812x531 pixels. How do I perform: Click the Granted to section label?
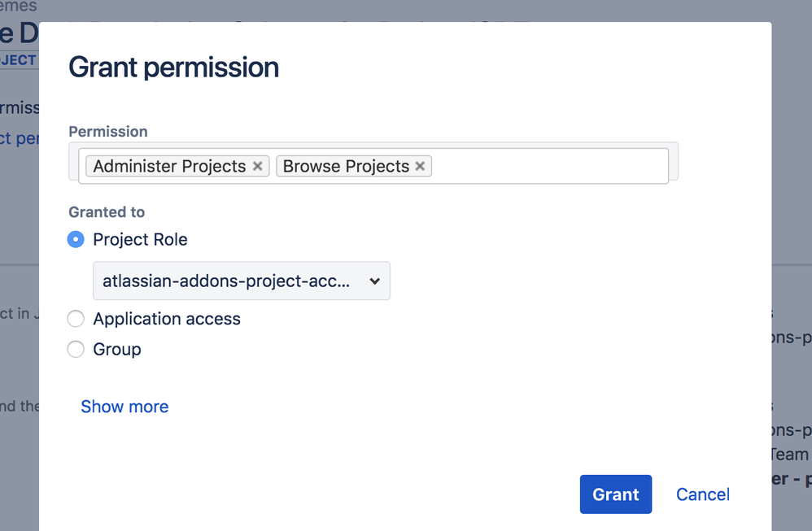pos(107,212)
